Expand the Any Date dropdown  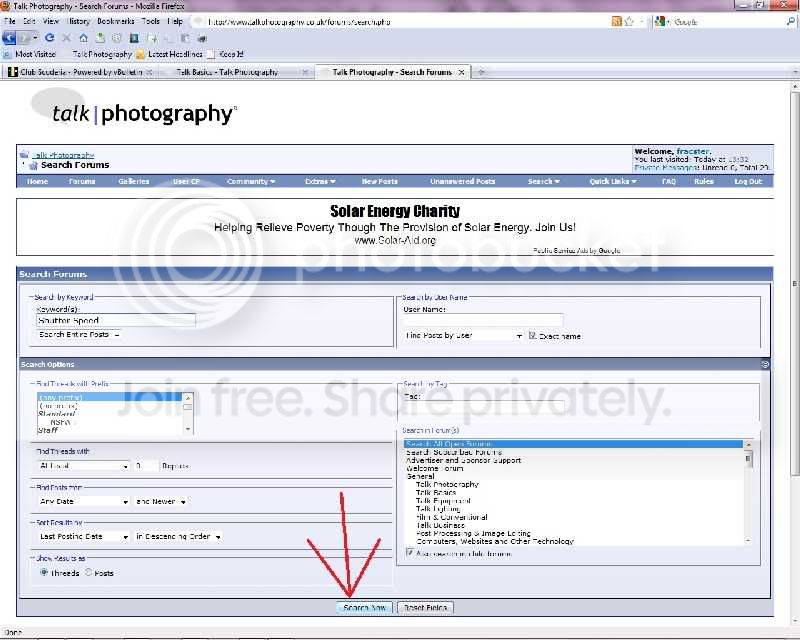coord(83,501)
